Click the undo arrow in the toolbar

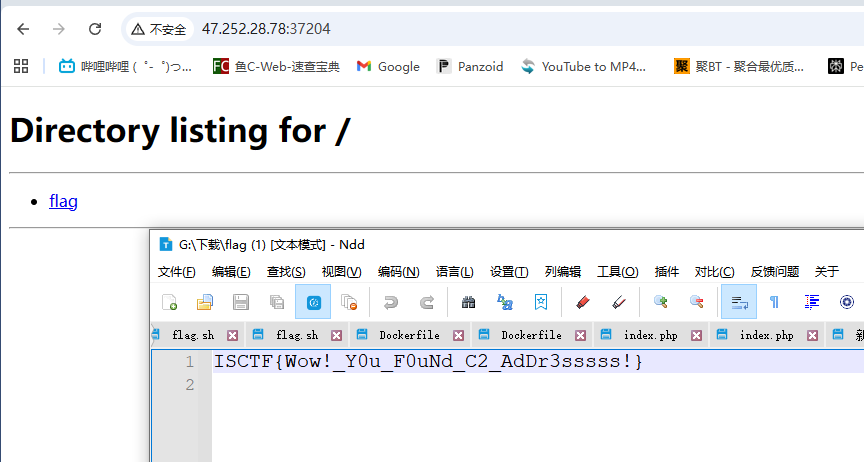click(391, 301)
